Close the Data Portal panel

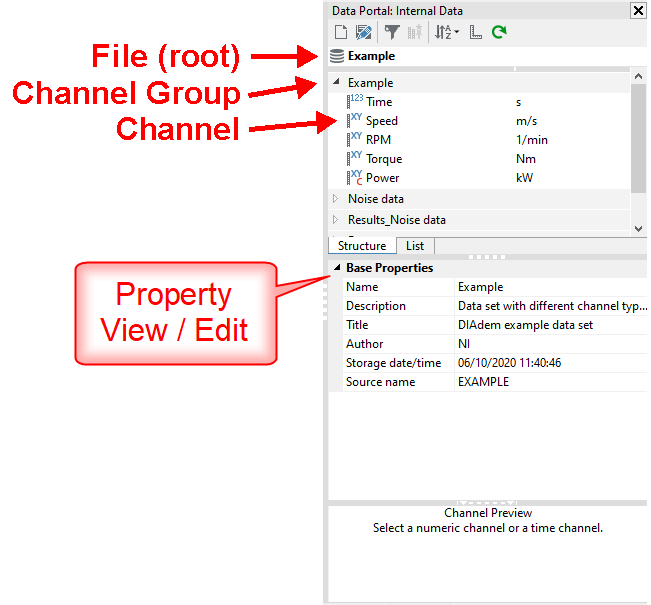click(638, 10)
